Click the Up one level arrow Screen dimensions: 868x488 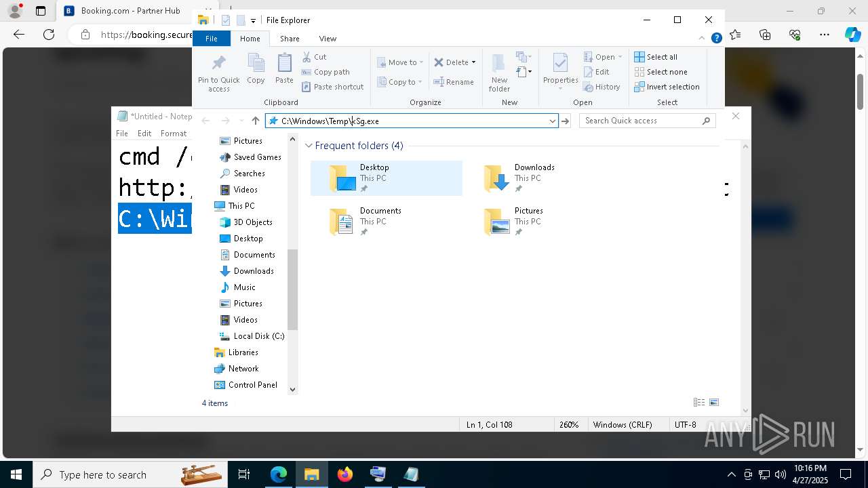[x=255, y=121]
